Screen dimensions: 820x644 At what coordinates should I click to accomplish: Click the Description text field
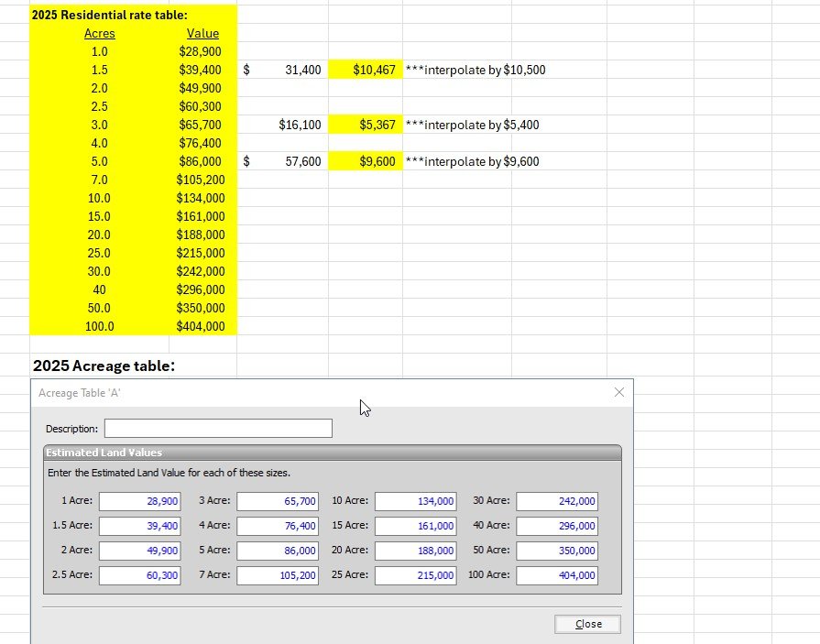pos(218,429)
